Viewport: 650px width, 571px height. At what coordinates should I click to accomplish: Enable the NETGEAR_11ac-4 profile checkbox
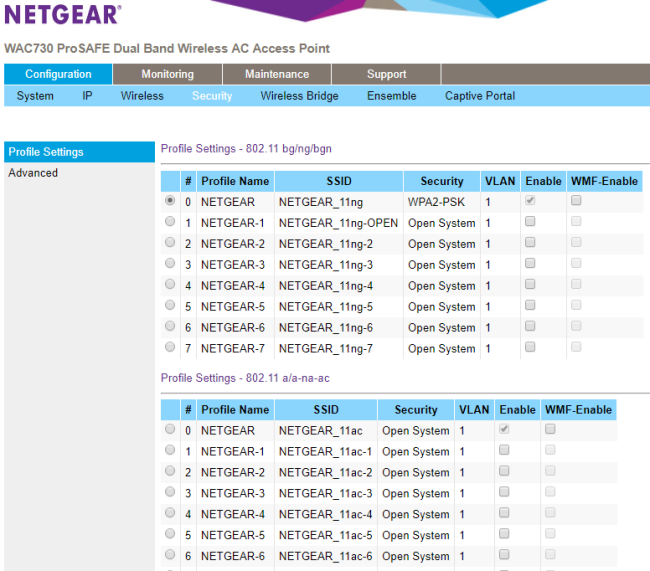tap(504, 513)
